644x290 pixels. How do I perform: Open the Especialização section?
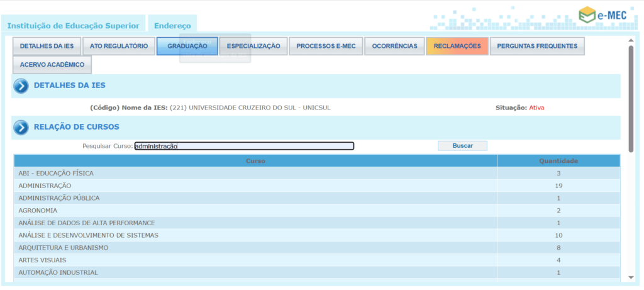(253, 47)
